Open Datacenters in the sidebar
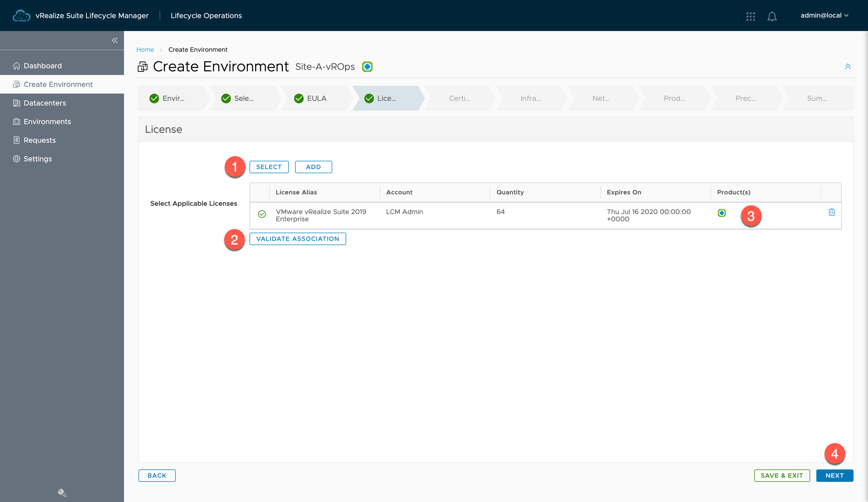The width and height of the screenshot is (868, 502). [x=44, y=103]
